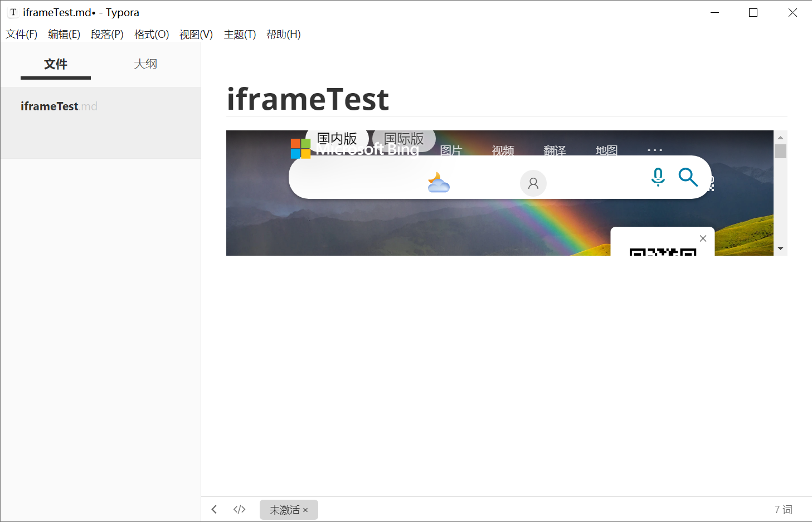Switch to the 文件 sidebar tab
The image size is (812, 522).
(x=56, y=64)
